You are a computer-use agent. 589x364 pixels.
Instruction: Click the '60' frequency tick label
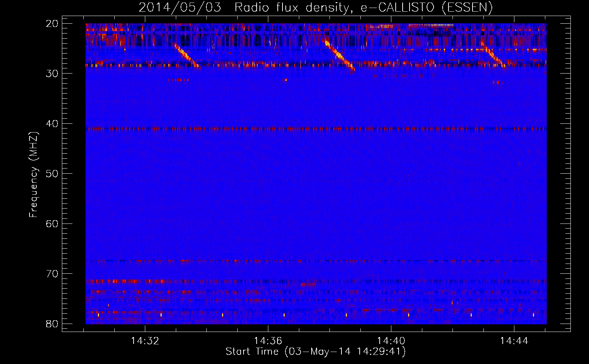(52, 223)
